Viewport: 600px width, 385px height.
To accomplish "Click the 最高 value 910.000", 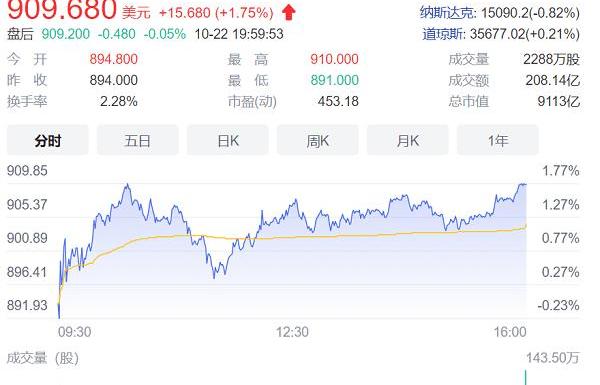I will click(334, 59).
